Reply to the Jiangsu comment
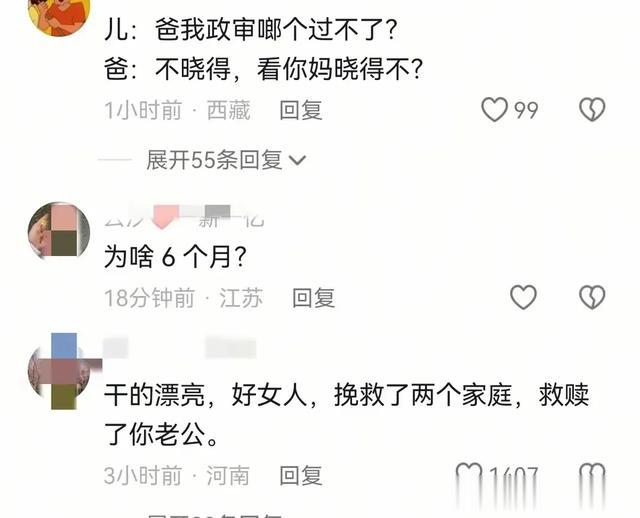The width and height of the screenshot is (640, 518). click(313, 298)
